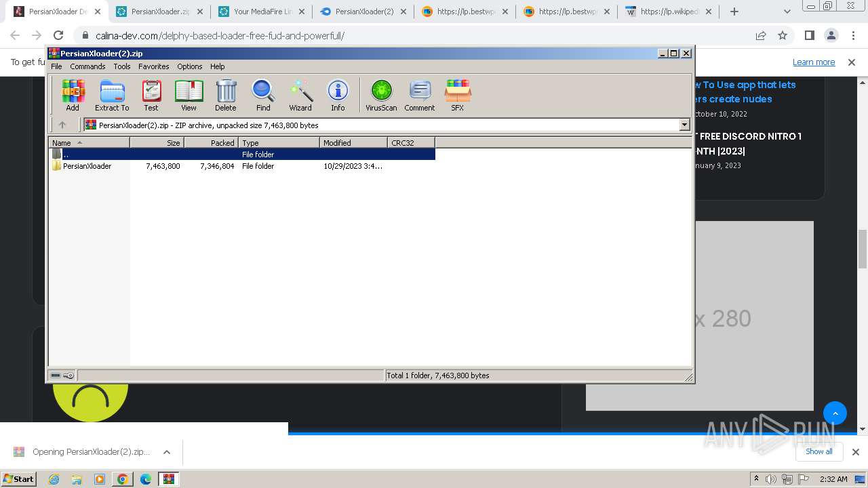Sort by the Name column header
The image size is (868, 488).
pyautogui.click(x=89, y=142)
